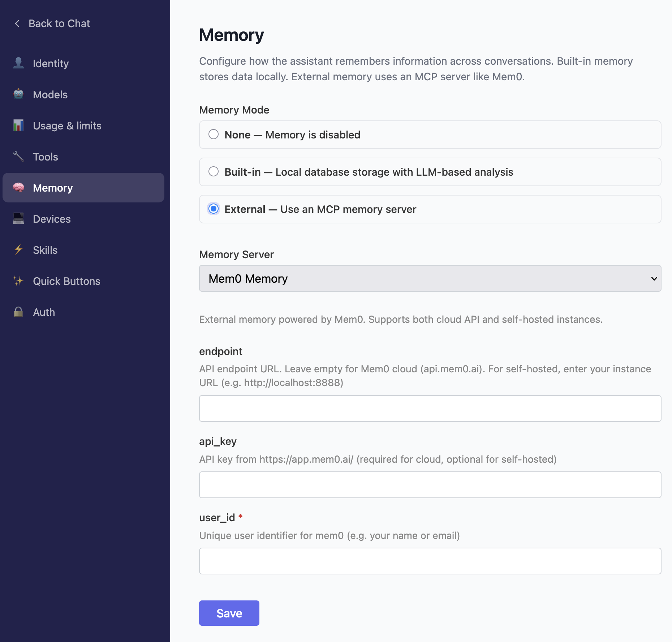Save the memory settings
Viewport: 672px width, 642px height.
[x=229, y=613]
